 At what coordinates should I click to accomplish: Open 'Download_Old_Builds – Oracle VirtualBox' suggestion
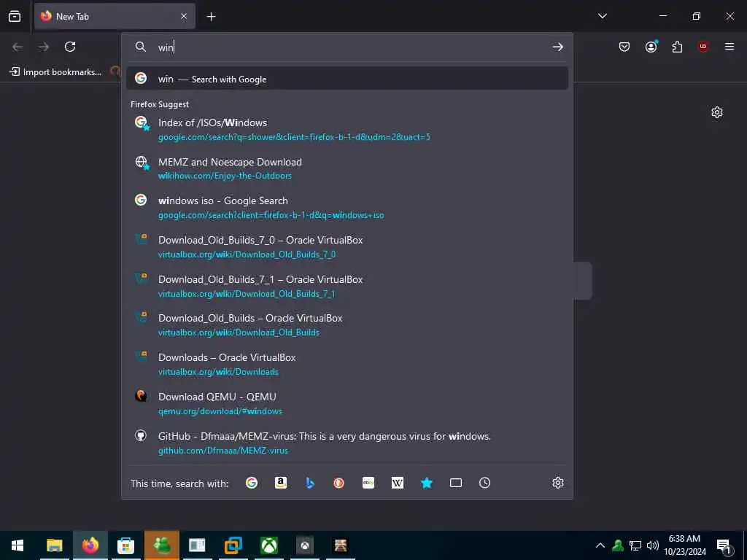click(347, 325)
